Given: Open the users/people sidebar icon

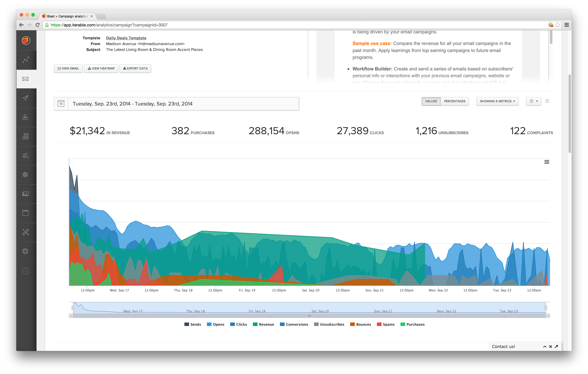Looking at the screenshot, I should point(25,156).
